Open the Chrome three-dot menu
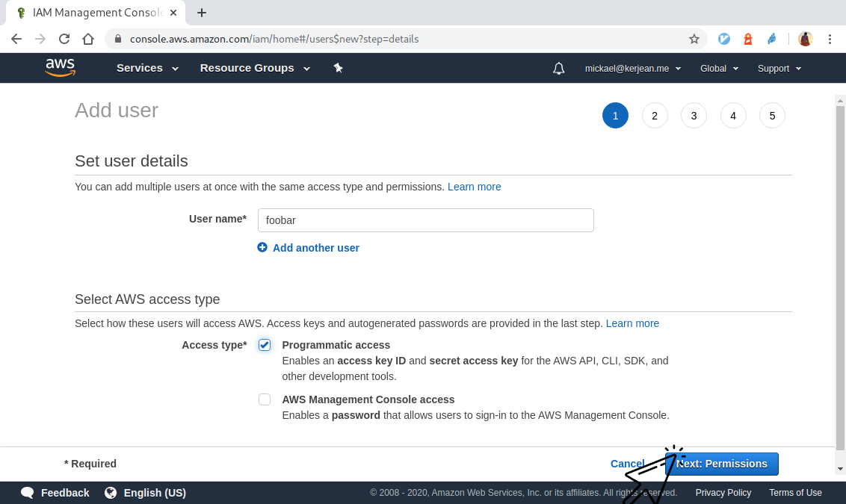846x504 pixels. [x=830, y=39]
